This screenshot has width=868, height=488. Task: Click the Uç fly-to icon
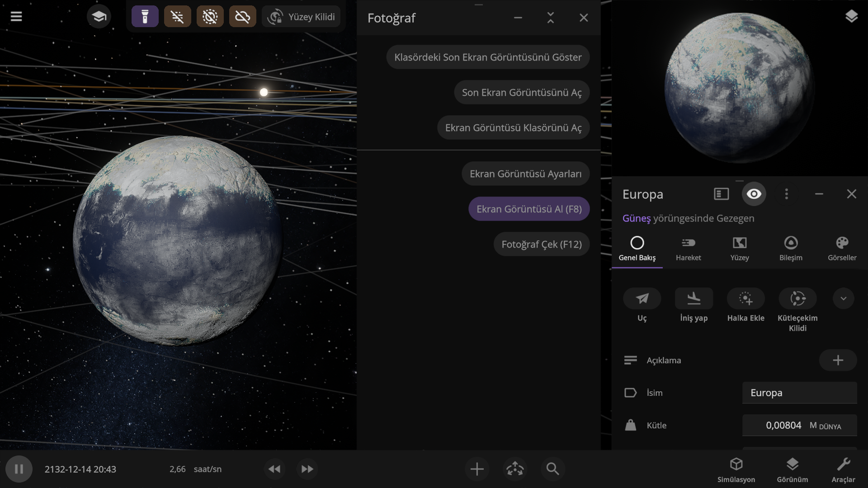click(642, 298)
